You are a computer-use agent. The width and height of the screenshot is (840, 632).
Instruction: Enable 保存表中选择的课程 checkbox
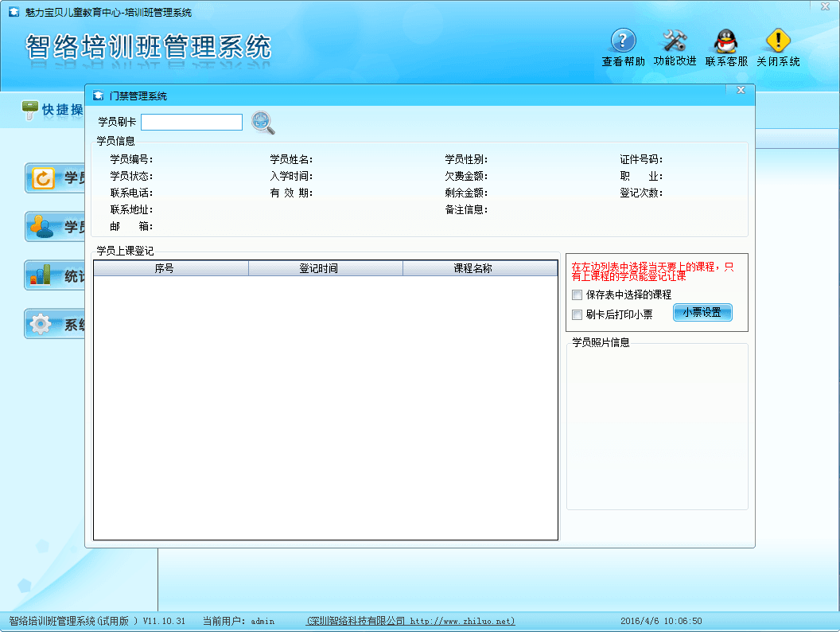point(577,295)
